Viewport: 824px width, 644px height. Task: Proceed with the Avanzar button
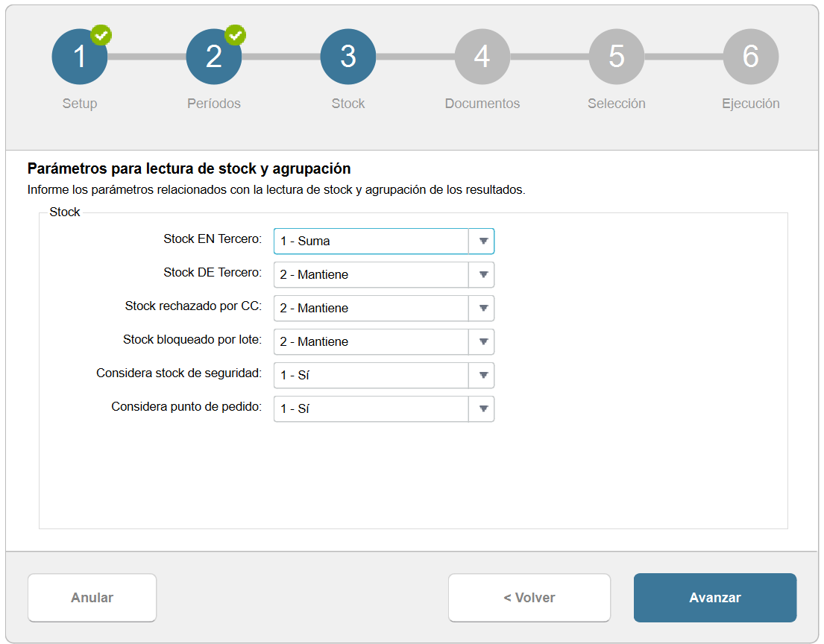tap(715, 598)
